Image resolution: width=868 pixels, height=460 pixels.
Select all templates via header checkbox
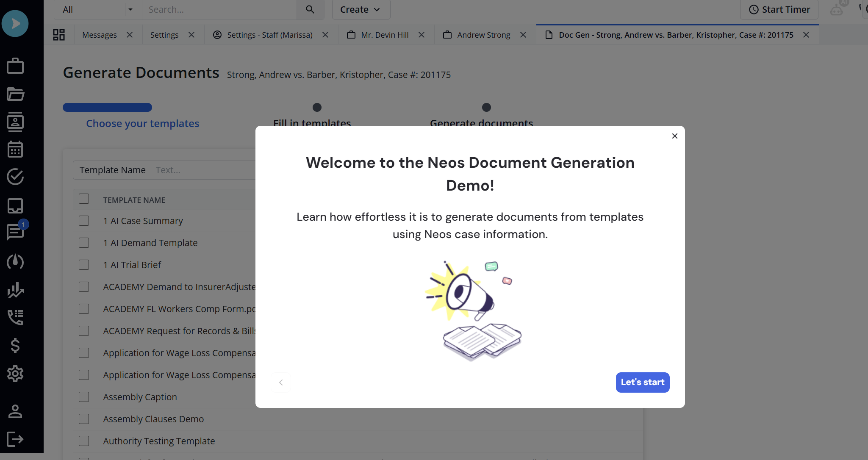coord(84,199)
